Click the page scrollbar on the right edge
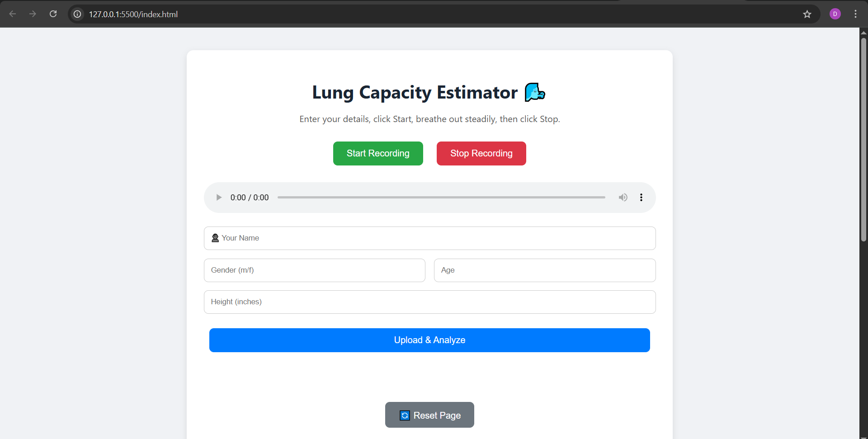The width and height of the screenshot is (868, 439). 863,136
